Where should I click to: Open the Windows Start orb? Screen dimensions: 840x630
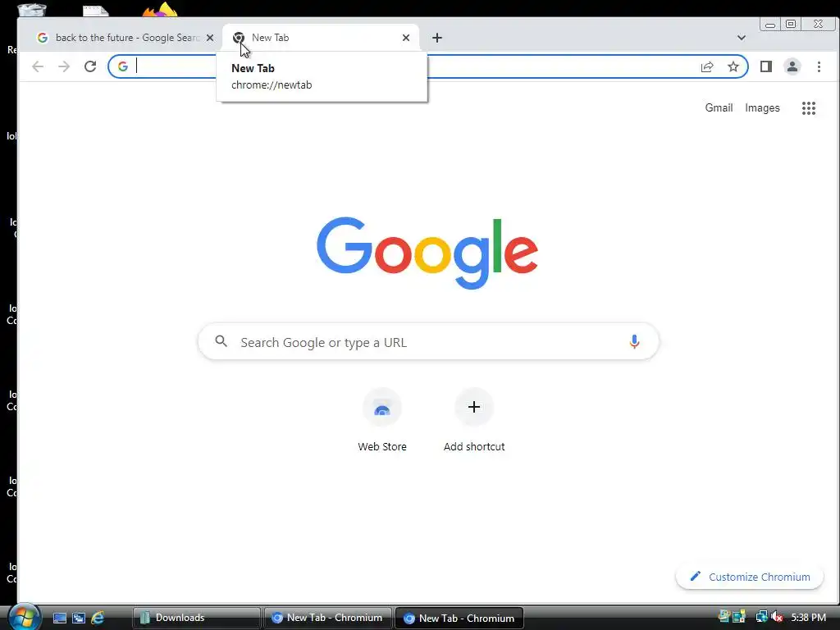pyautogui.click(x=24, y=617)
